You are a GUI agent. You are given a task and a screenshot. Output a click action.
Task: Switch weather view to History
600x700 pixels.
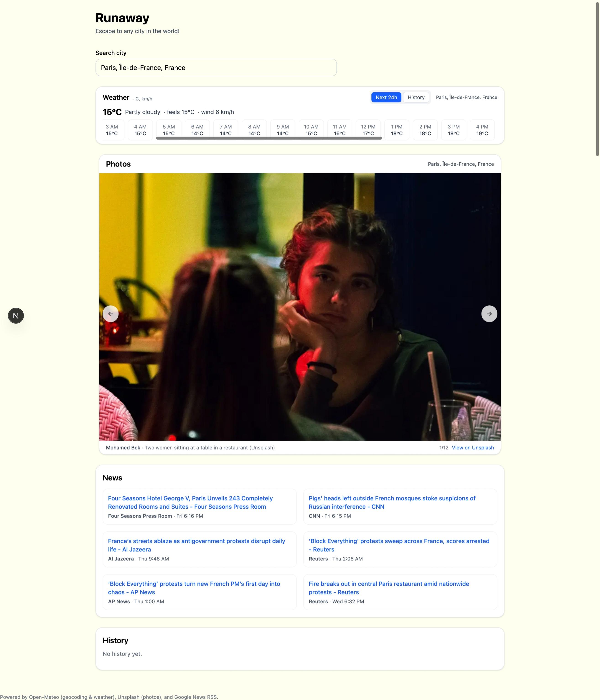pos(416,97)
